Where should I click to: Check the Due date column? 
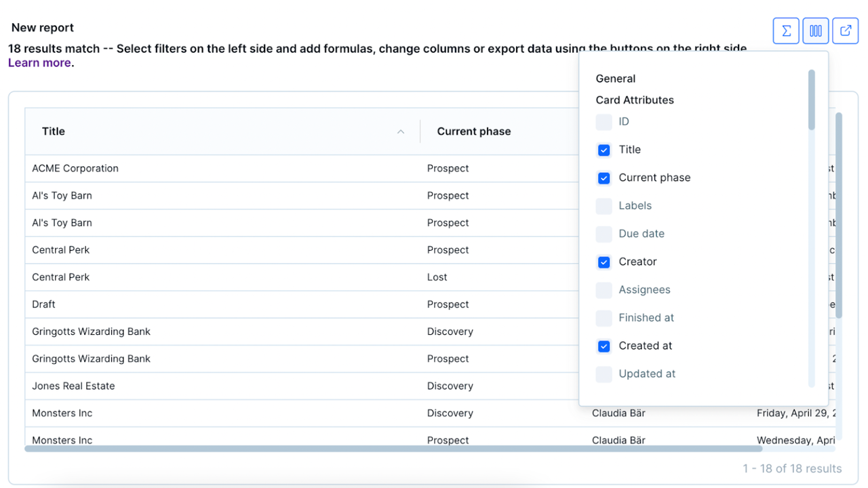click(604, 234)
